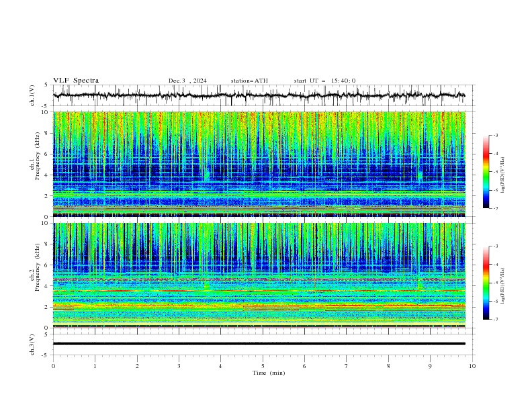Viewport: 532px width, 411px height.
Task: Click the "station=ATH" header text
Action: pos(249,81)
